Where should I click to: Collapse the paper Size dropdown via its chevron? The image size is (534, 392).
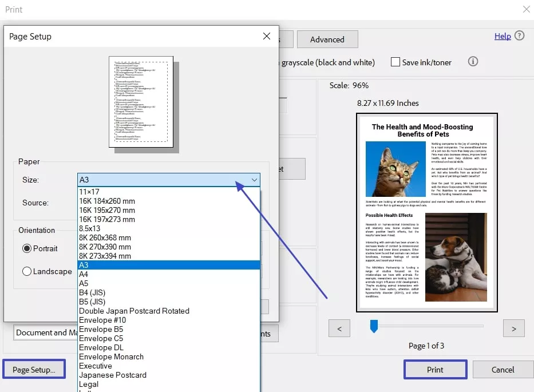point(254,180)
